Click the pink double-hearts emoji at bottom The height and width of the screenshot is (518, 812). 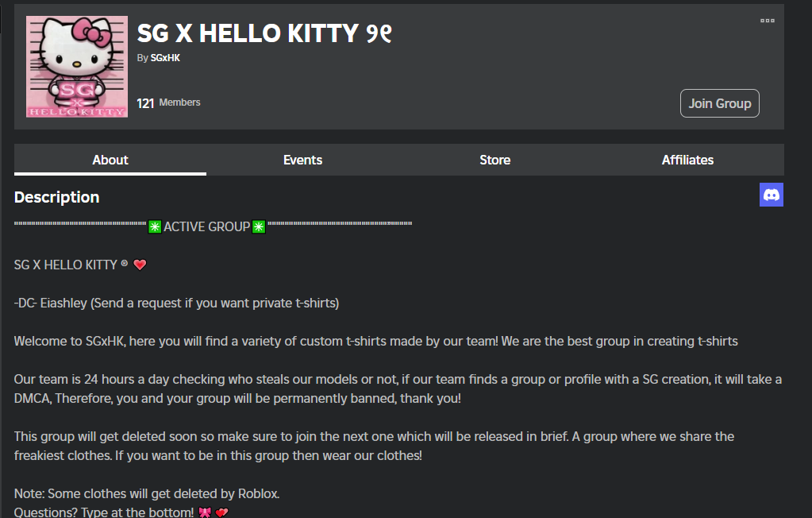click(x=221, y=513)
